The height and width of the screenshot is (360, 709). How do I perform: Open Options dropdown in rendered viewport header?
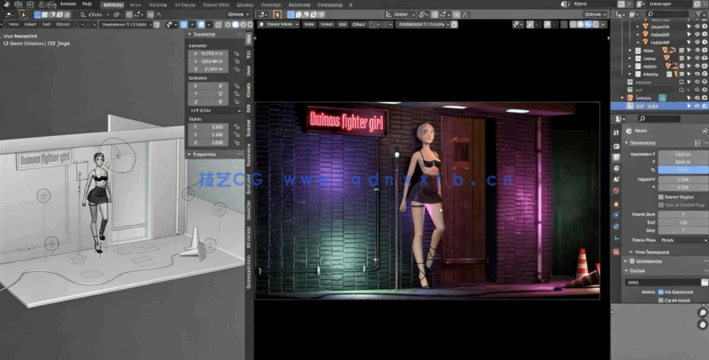coord(595,14)
